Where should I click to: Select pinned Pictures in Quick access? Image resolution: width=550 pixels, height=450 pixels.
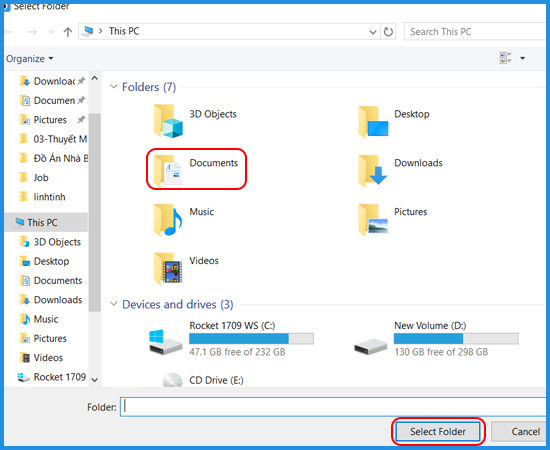point(53,120)
